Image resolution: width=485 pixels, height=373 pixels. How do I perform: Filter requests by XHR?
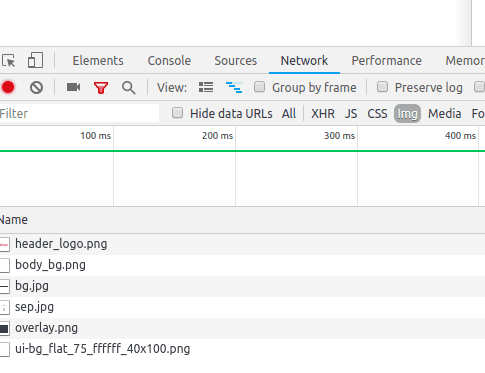tap(323, 114)
